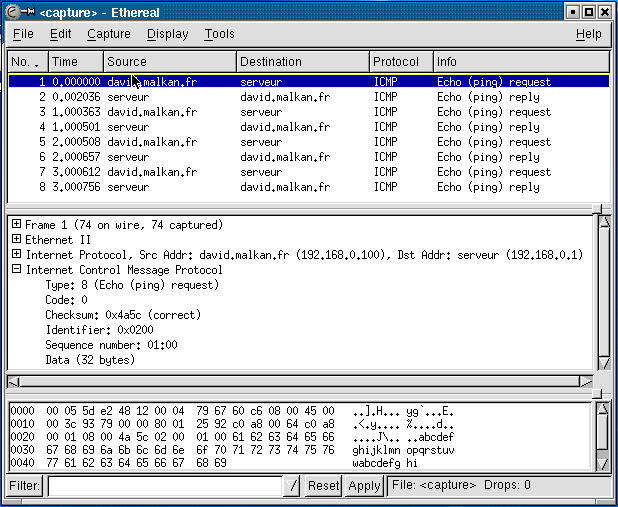Select packet 7 at time 3.000612
The image size is (618, 507).
(309, 172)
